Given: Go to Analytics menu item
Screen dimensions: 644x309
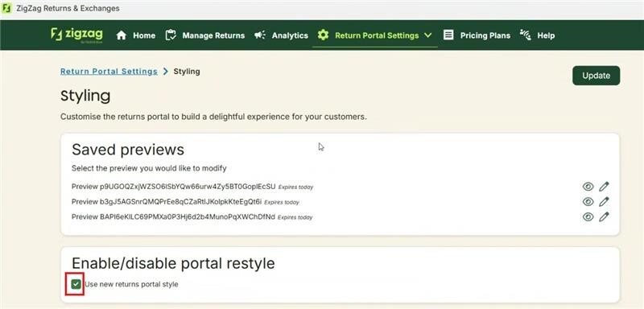Looking at the screenshot, I should tap(290, 35).
